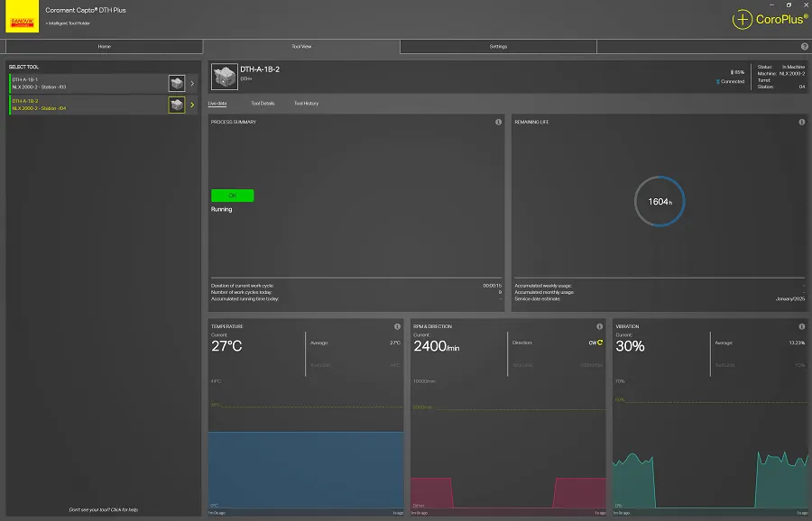The width and height of the screenshot is (812, 521).
Task: Show info for the Temperature panel
Action: coord(397,326)
